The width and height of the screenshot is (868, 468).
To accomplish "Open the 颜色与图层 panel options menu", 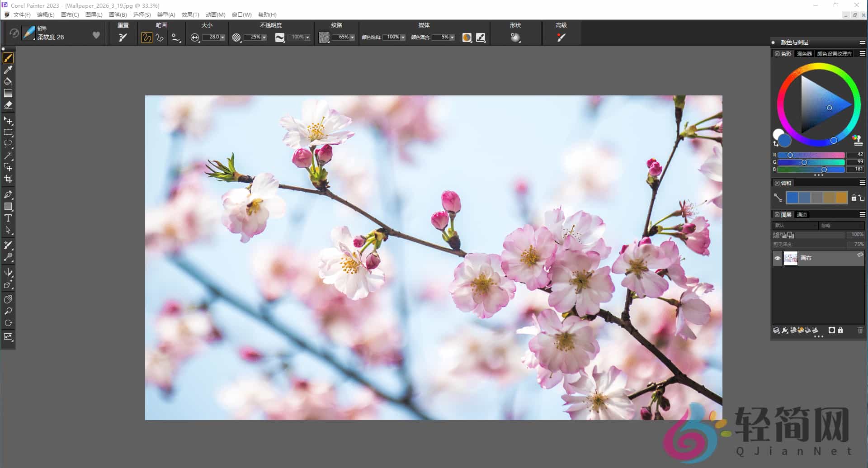I will (x=862, y=42).
